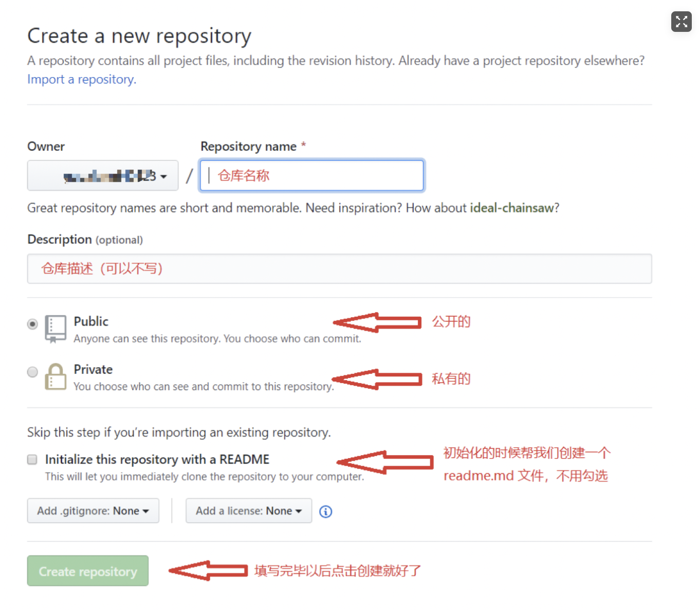Click the private repository lock icon
This screenshot has width=699, height=616.
(x=56, y=377)
